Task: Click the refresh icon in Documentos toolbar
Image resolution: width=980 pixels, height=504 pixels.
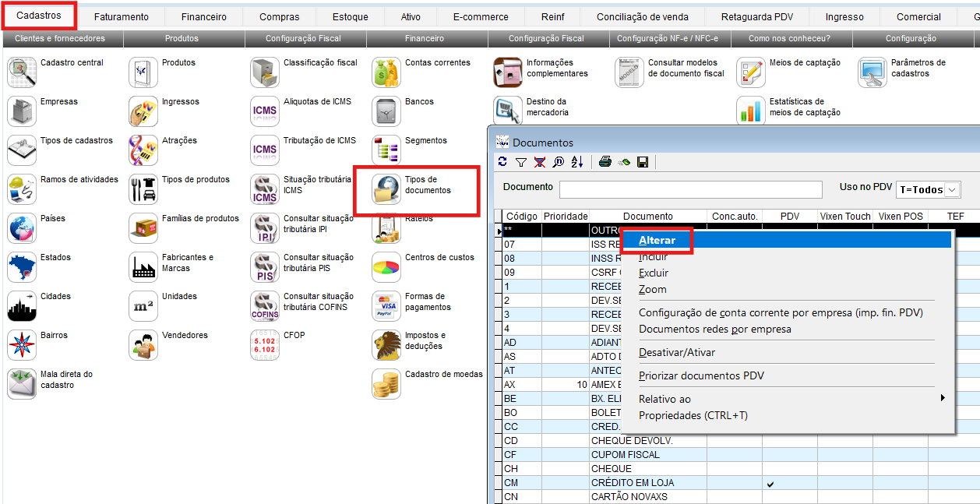Action: [x=502, y=162]
